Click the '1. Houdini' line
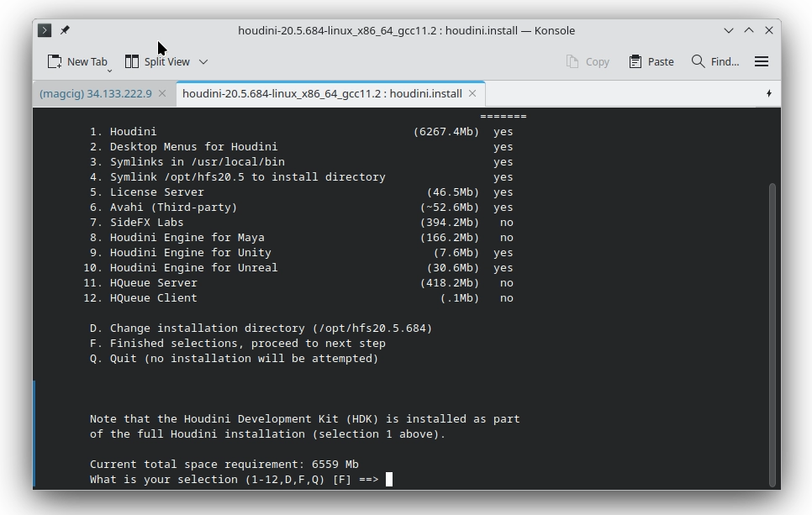The image size is (812, 515). 302,132
